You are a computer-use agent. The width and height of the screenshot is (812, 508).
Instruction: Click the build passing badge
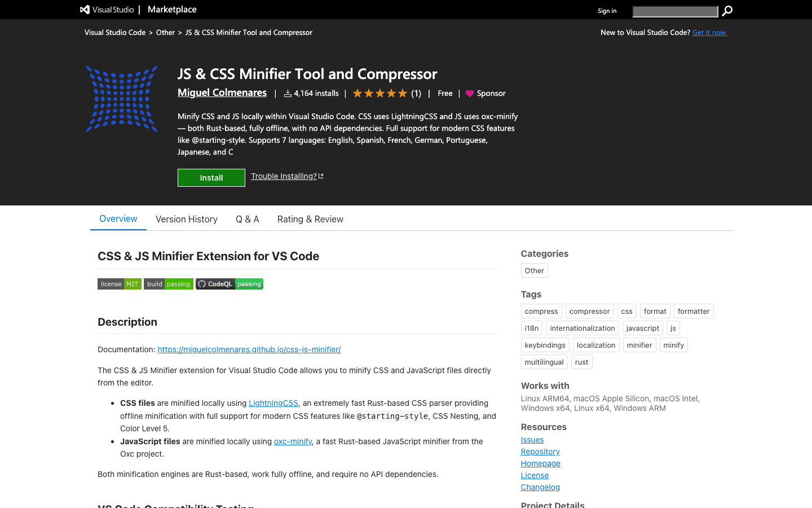(x=169, y=284)
